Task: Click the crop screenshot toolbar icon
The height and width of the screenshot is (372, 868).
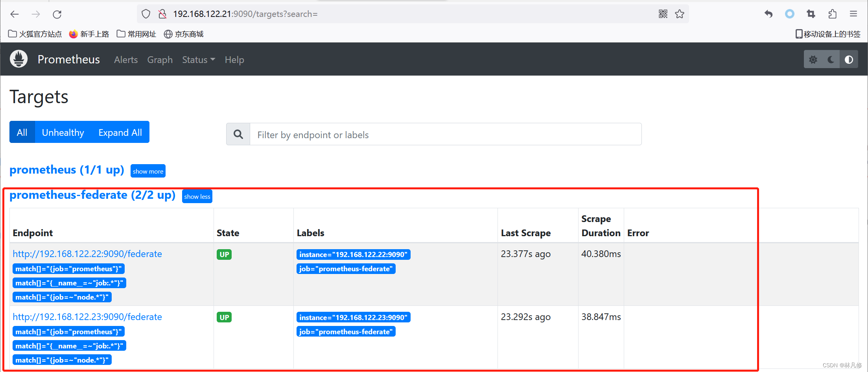Action: [811, 14]
